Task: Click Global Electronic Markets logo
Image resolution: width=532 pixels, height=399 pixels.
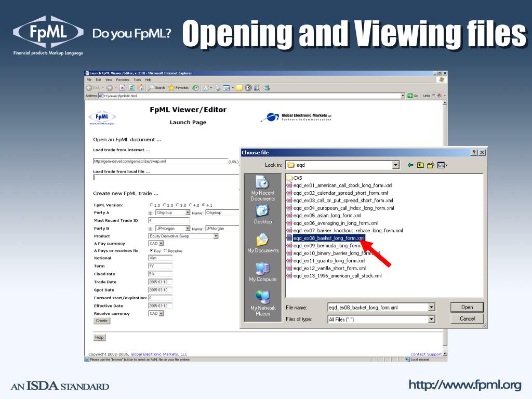Action: pos(296,117)
